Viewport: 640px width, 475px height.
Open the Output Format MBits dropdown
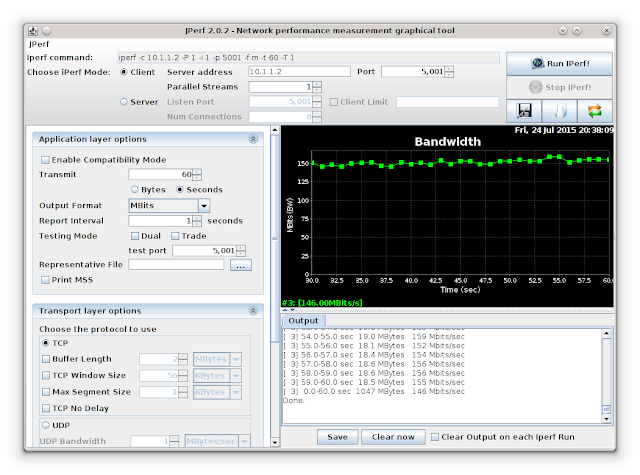204,205
